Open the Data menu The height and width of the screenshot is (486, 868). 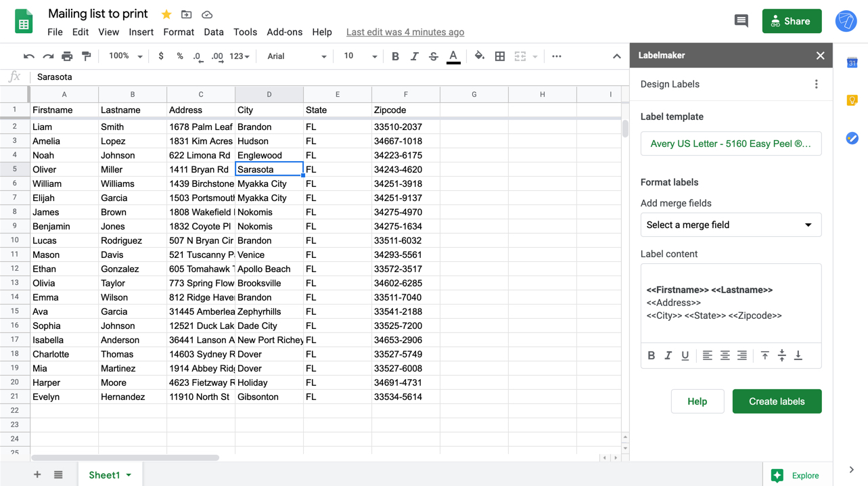tap(213, 32)
